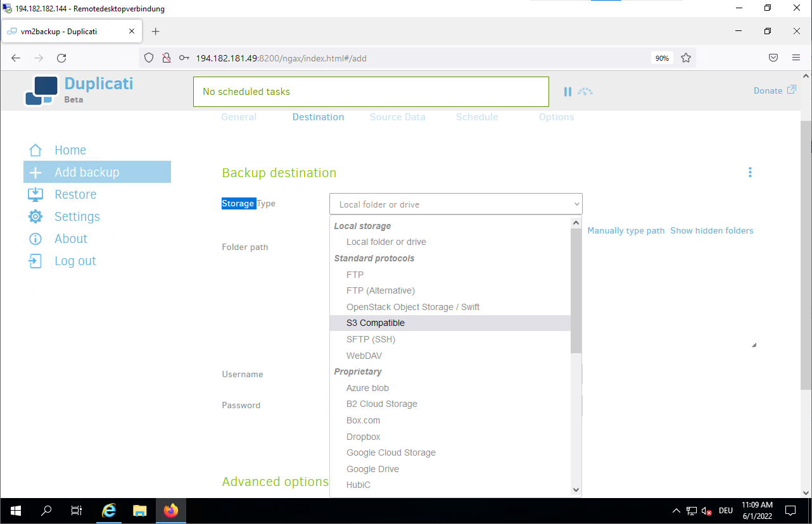The image size is (812, 524).
Task: Click the Log out icon
Action: click(35, 261)
